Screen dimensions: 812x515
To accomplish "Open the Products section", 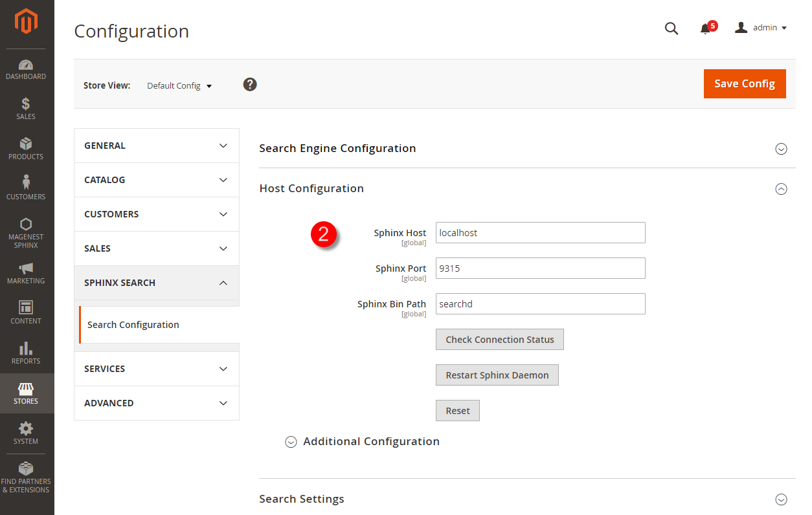I will coord(26,149).
